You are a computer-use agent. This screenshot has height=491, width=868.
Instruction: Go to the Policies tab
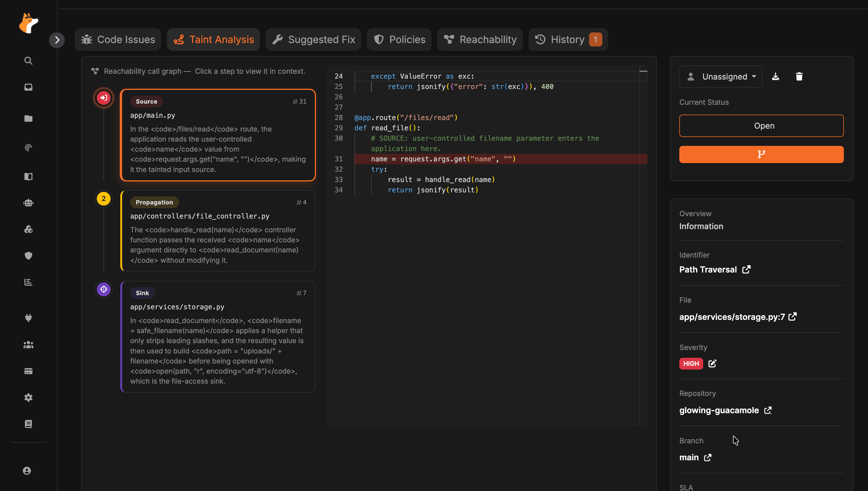click(x=399, y=39)
